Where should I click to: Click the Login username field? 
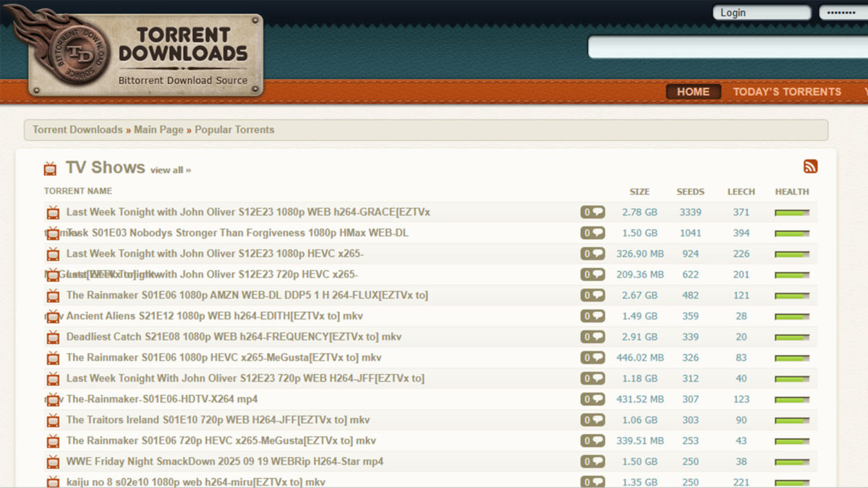[762, 12]
